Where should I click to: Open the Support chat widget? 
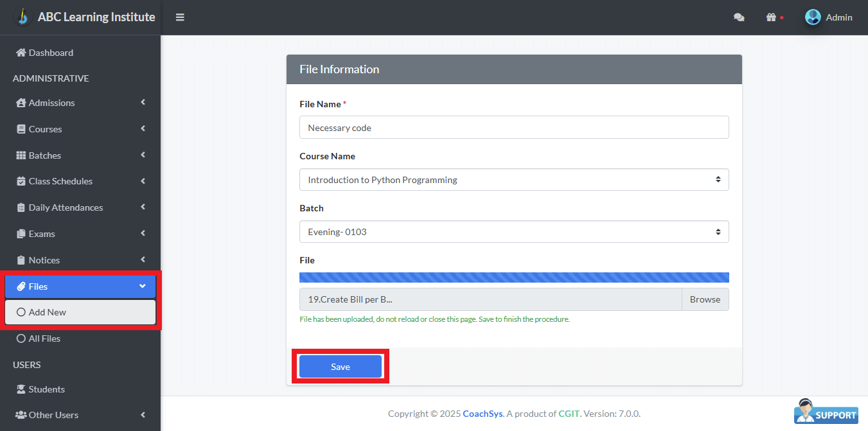[826, 412]
